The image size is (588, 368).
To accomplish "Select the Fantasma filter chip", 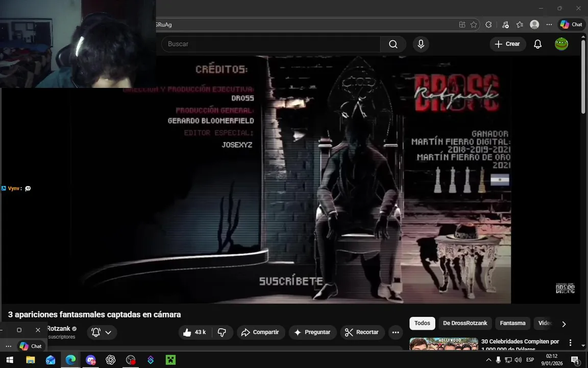I will click(512, 323).
